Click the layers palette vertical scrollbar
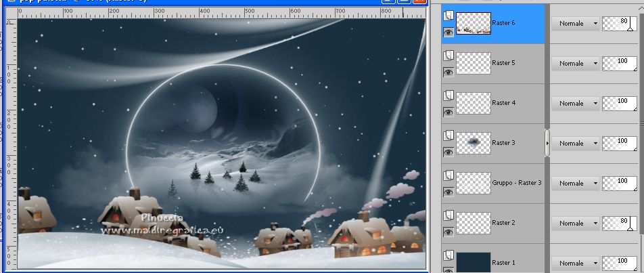This screenshot has width=644, height=273. 641,123
